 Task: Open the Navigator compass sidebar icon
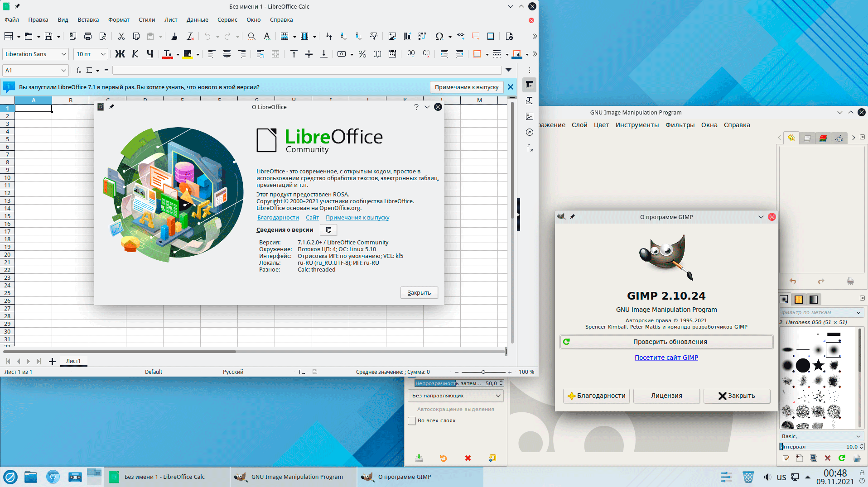tap(530, 132)
